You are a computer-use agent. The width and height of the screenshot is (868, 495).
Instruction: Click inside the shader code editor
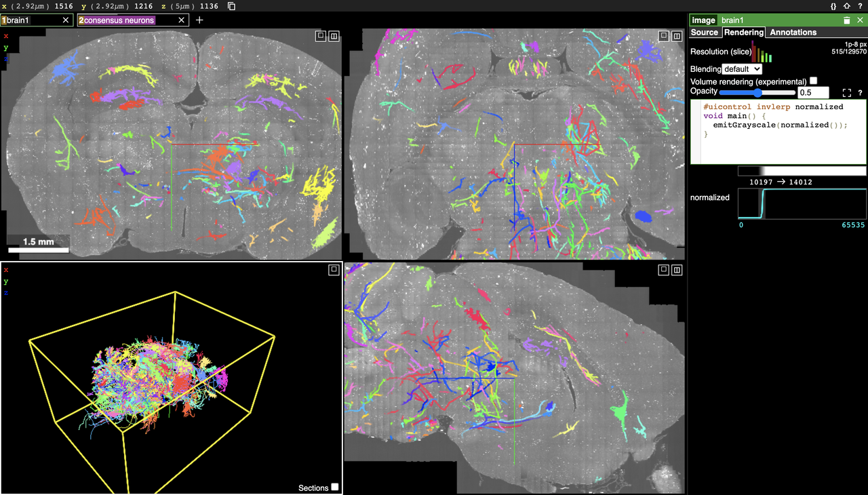[x=778, y=132]
